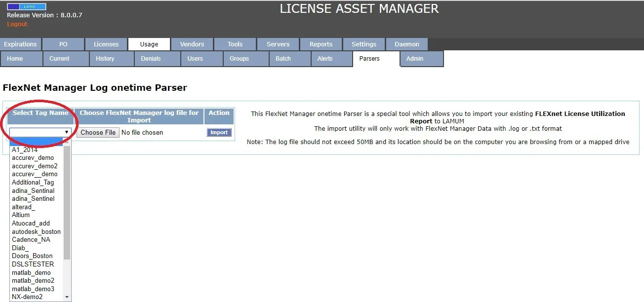Select accurev__demo with double underscore
The width and height of the screenshot is (644, 302).
(x=37, y=174)
